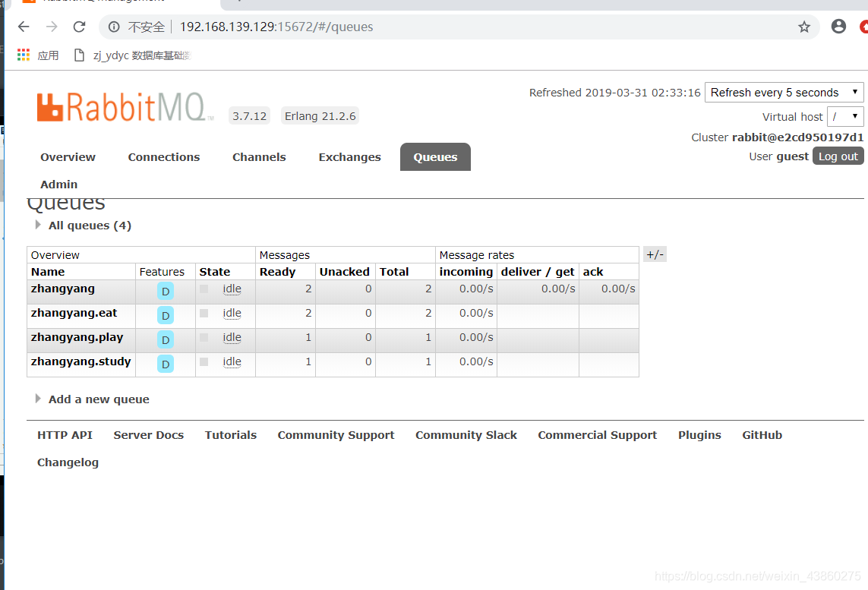Switch to the Exchanges tab
This screenshot has height=590, width=868.
tap(350, 157)
